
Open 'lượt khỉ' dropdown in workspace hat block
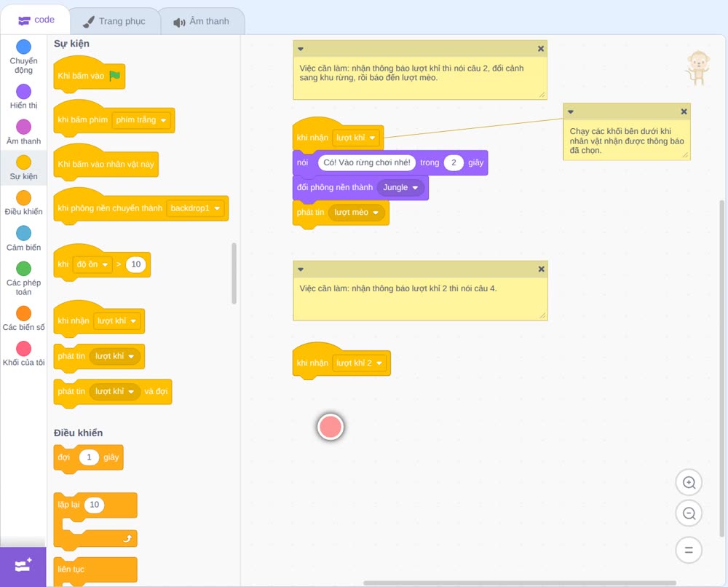point(356,138)
